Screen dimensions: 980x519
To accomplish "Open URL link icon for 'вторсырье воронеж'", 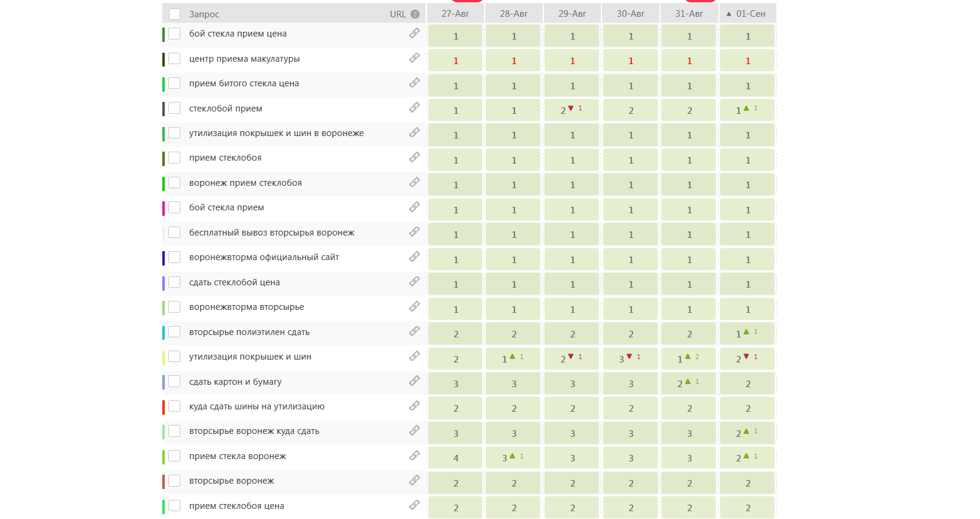I will pos(415,481).
